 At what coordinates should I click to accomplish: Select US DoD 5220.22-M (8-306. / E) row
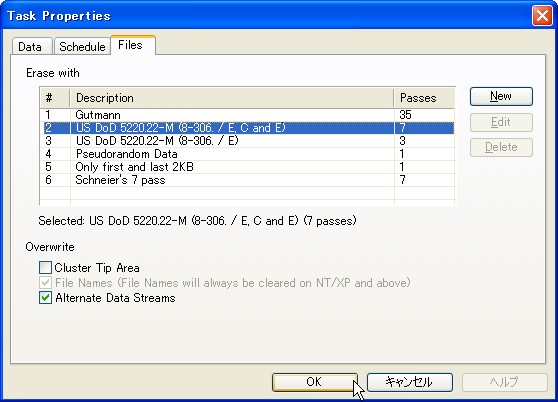coord(247,141)
